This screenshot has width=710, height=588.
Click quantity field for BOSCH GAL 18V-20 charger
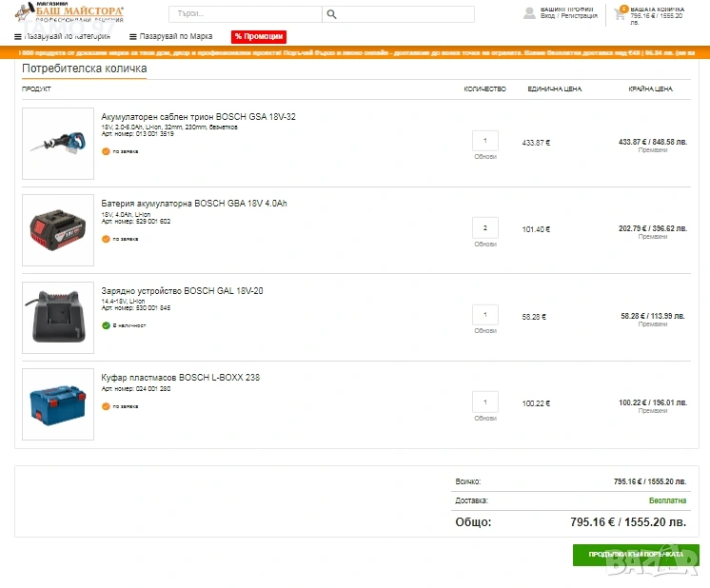[x=485, y=315]
